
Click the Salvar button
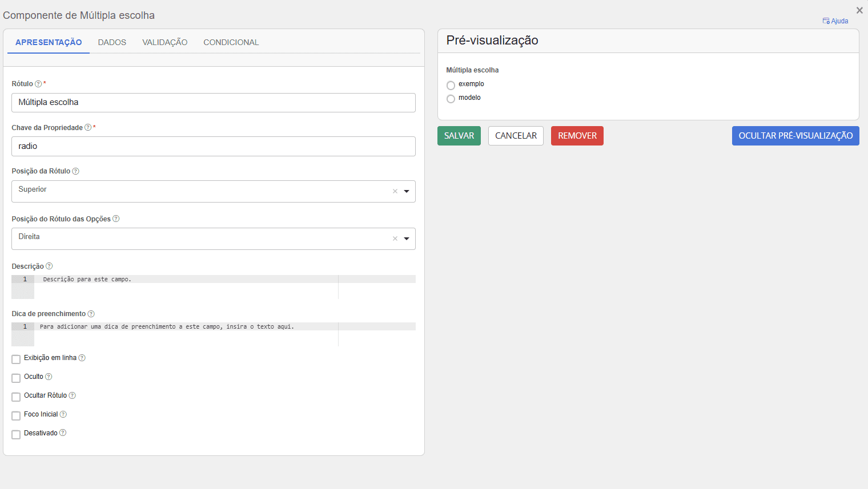pyautogui.click(x=459, y=136)
